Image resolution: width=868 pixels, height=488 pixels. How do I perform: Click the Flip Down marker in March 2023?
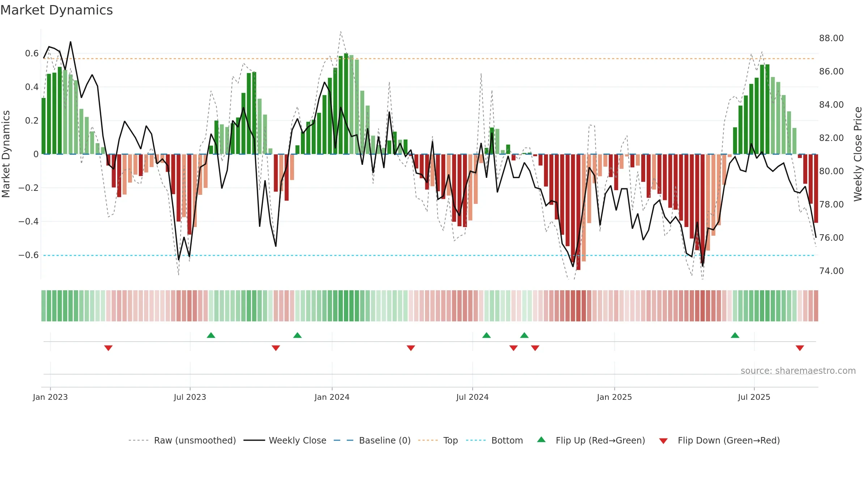[108, 348]
